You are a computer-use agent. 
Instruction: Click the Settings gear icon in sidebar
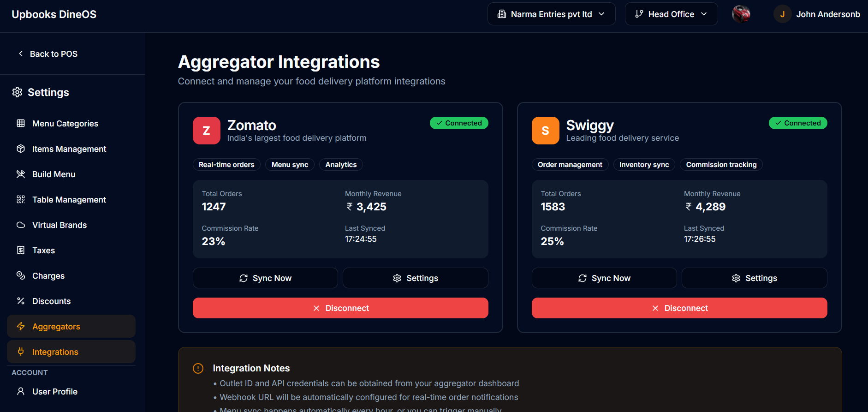coord(17,92)
